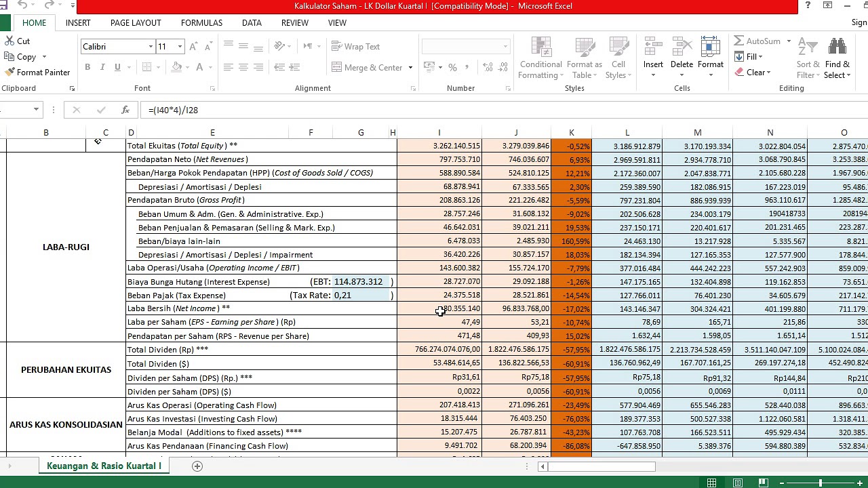
Task: Click the Copy icon
Action: pos(9,57)
